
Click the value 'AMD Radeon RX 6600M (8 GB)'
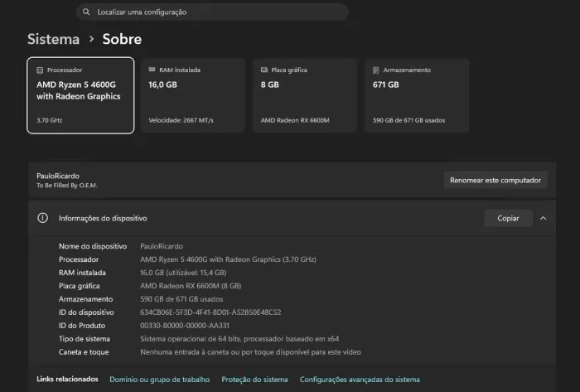tap(191, 286)
